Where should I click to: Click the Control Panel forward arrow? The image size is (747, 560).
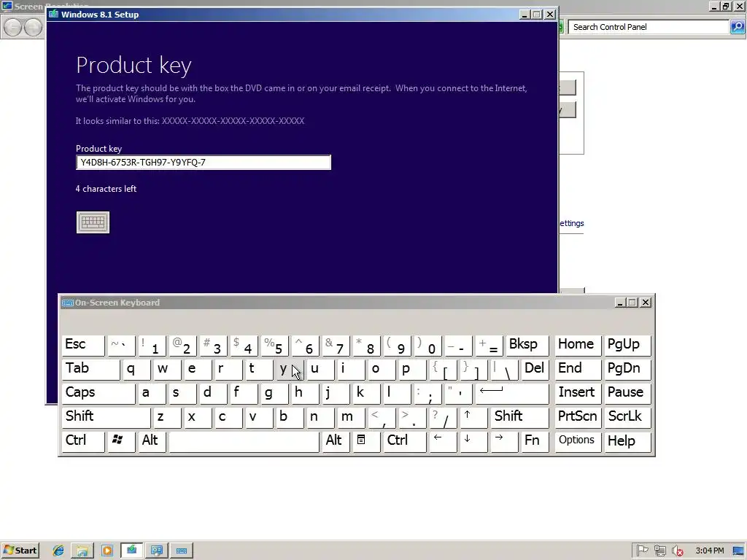(34, 27)
